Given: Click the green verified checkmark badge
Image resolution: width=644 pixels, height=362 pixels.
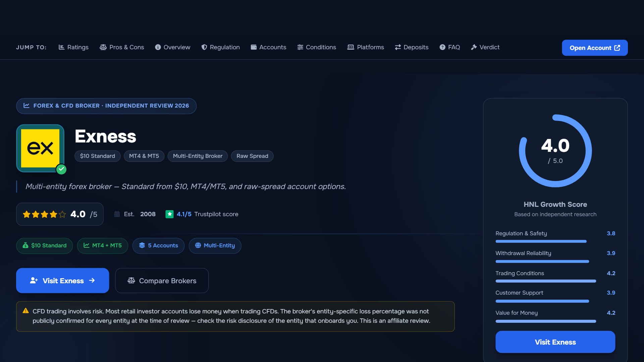Looking at the screenshot, I should [61, 169].
